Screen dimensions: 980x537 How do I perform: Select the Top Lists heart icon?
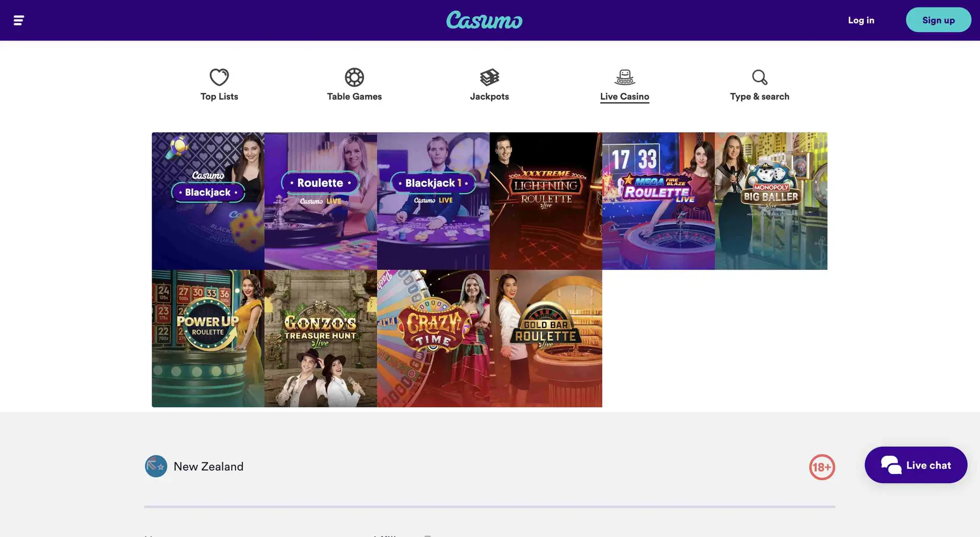(219, 77)
